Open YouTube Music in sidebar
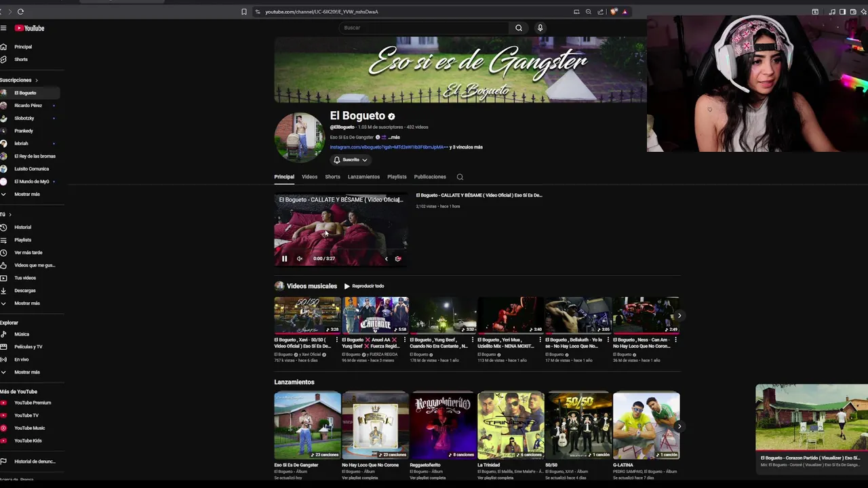 (x=30, y=428)
